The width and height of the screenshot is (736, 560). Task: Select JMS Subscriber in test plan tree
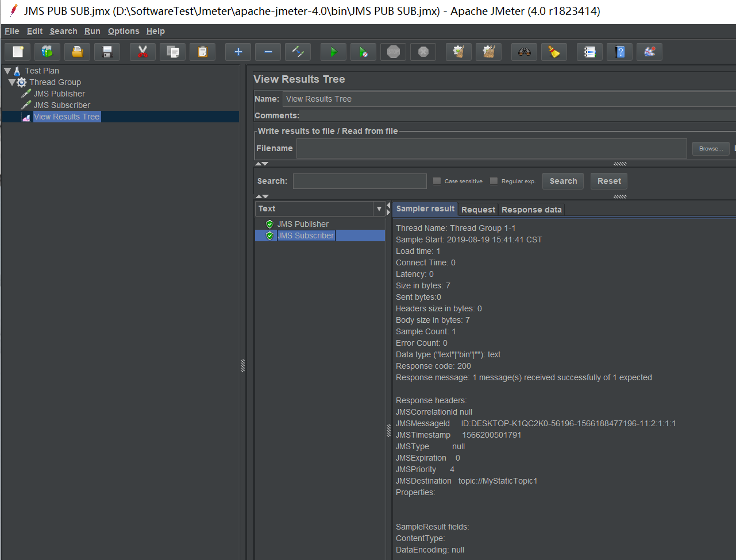[x=62, y=105]
